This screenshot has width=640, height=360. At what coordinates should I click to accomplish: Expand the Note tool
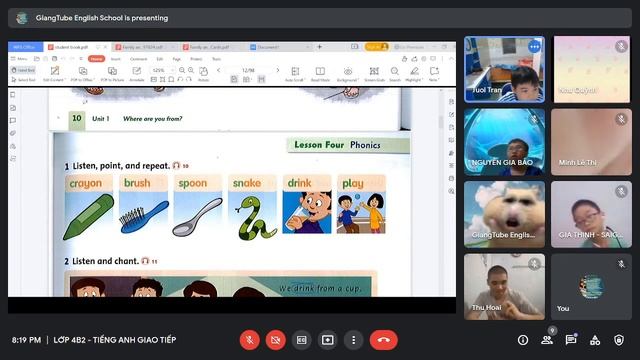coord(433,74)
